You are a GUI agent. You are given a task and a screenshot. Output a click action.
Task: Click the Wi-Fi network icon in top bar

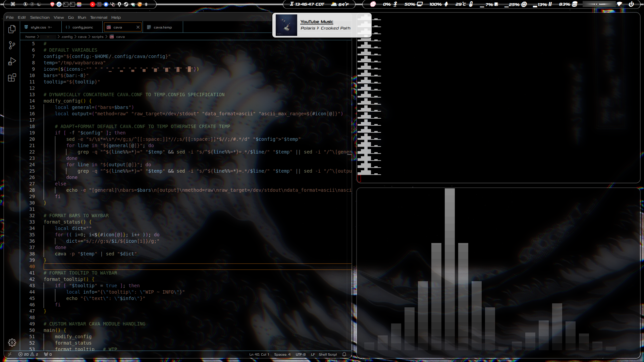point(620,4)
